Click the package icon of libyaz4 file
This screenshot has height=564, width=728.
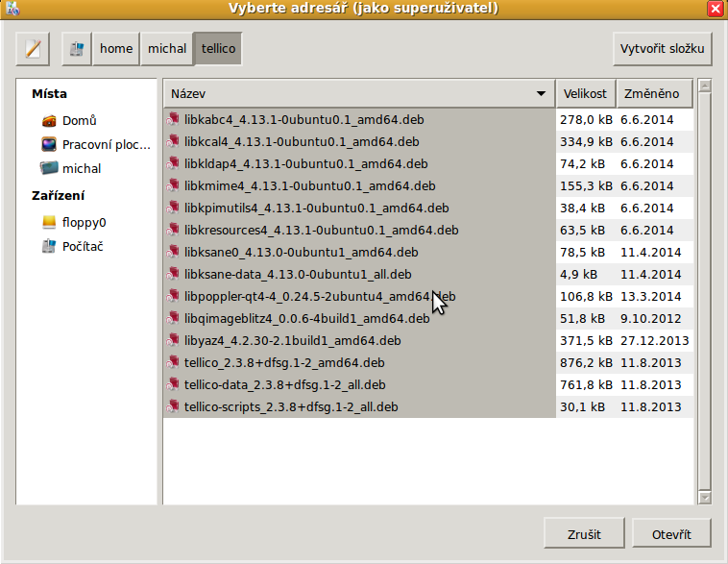click(x=173, y=340)
